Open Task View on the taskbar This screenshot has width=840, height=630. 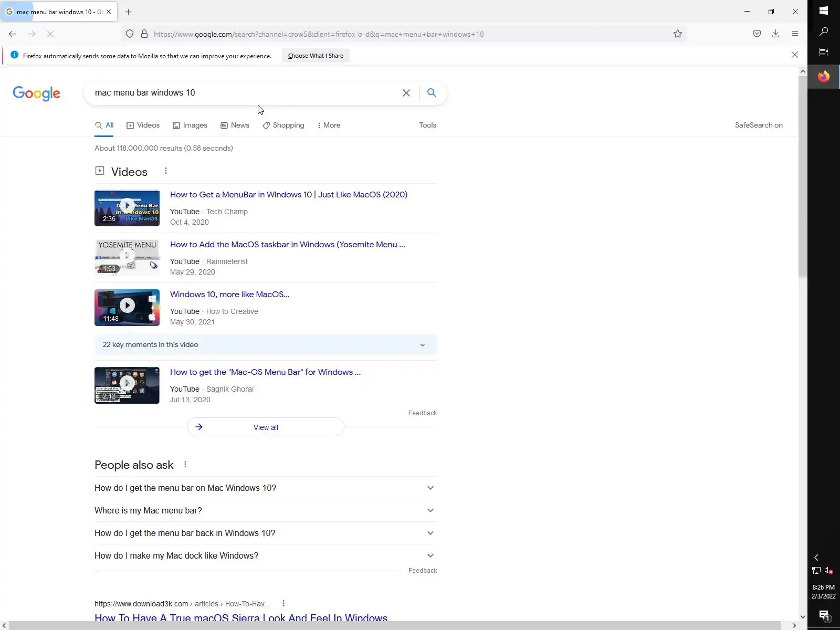[824, 52]
